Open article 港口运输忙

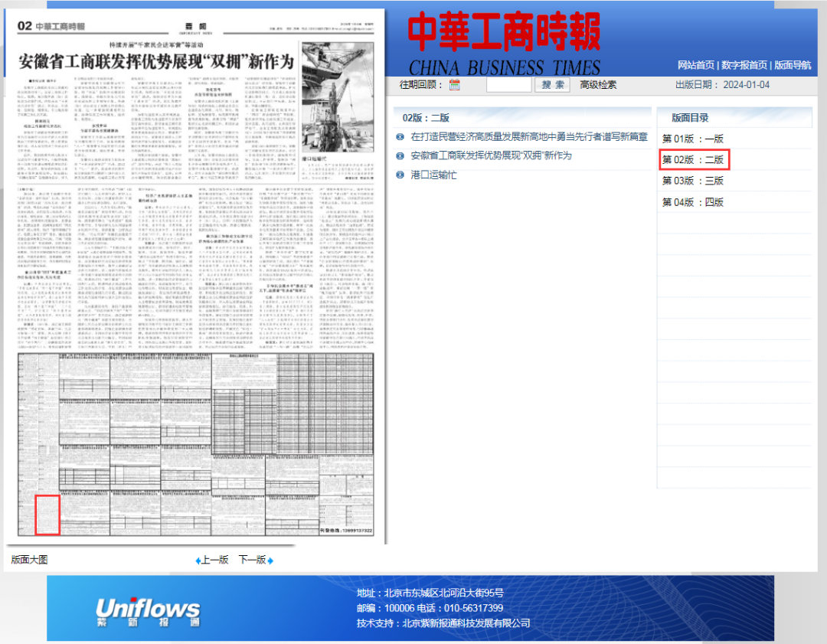pos(433,175)
